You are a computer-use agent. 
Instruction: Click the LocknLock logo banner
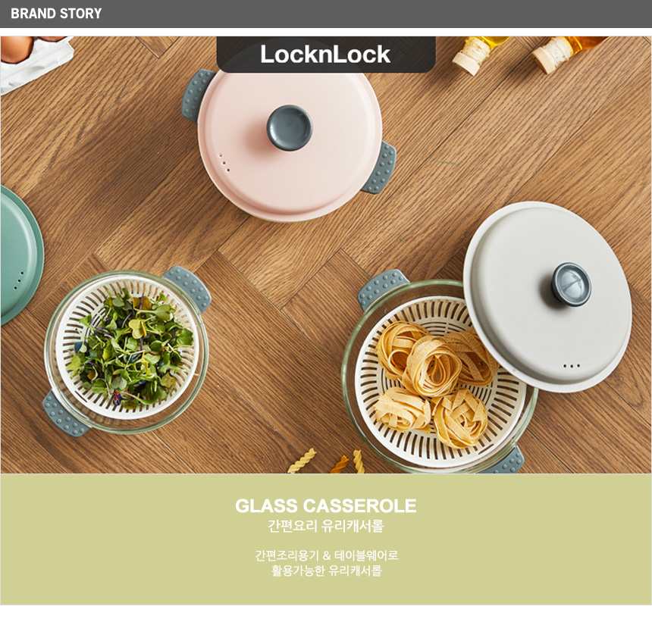tap(326, 55)
